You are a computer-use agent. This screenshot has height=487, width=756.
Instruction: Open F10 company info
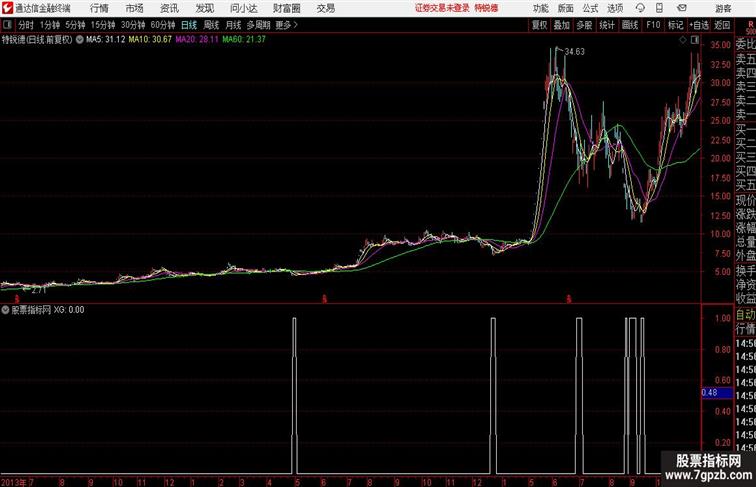[653, 25]
